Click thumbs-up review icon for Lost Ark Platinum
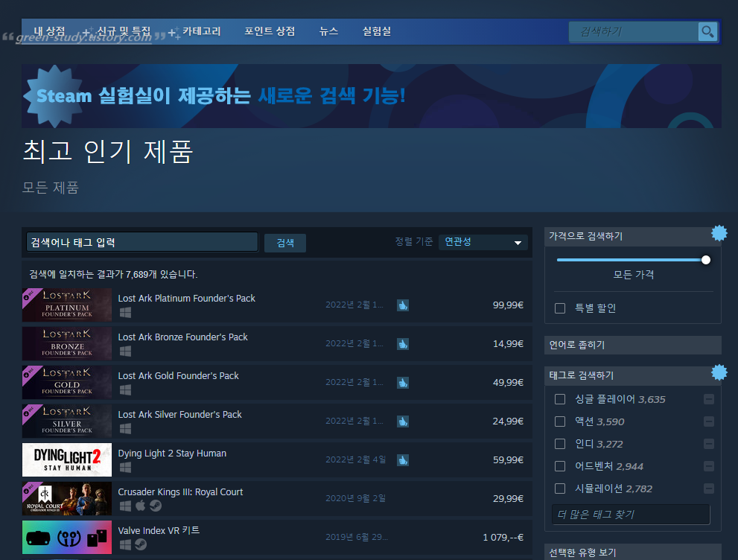This screenshot has height=560, width=738. pos(403,305)
